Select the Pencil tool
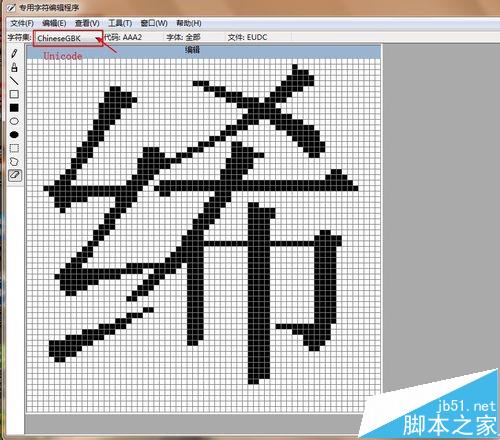This screenshot has width=500, height=440. pyautogui.click(x=14, y=54)
